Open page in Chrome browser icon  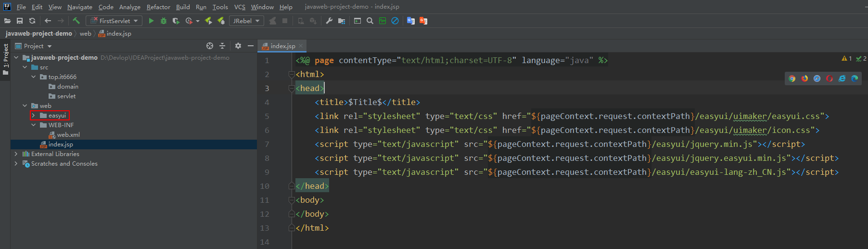(x=792, y=79)
